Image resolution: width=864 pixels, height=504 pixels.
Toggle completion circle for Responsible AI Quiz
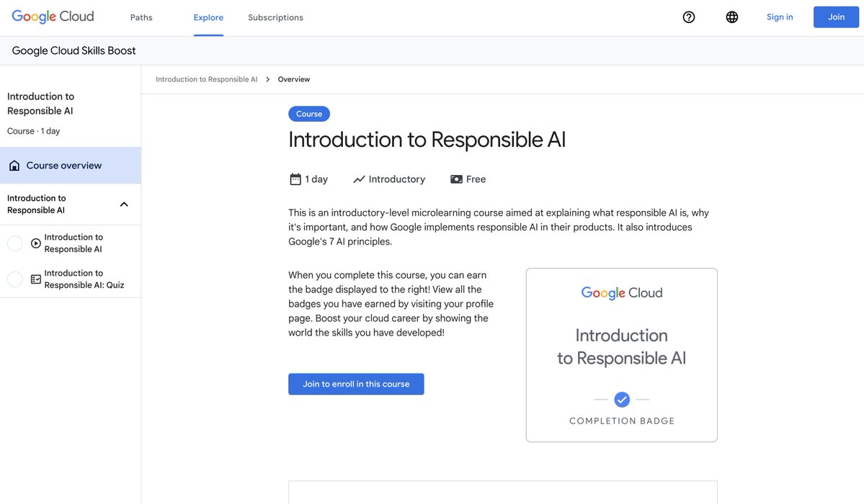(15, 279)
